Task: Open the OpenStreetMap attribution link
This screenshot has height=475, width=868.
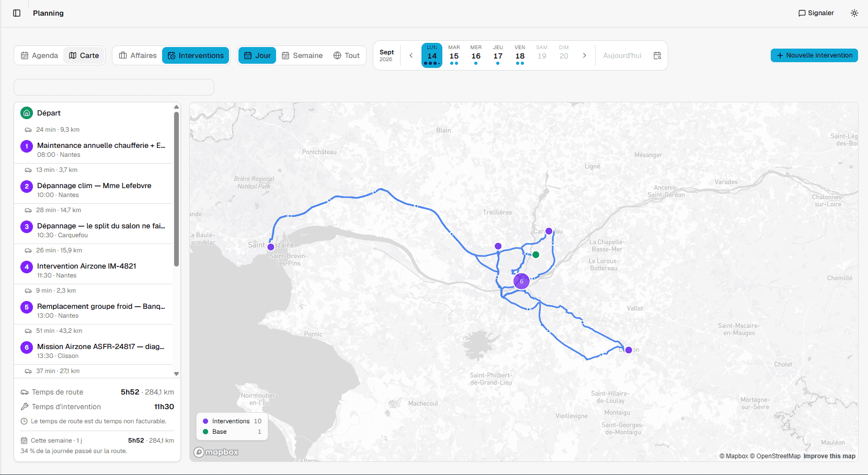Action: [775, 456]
